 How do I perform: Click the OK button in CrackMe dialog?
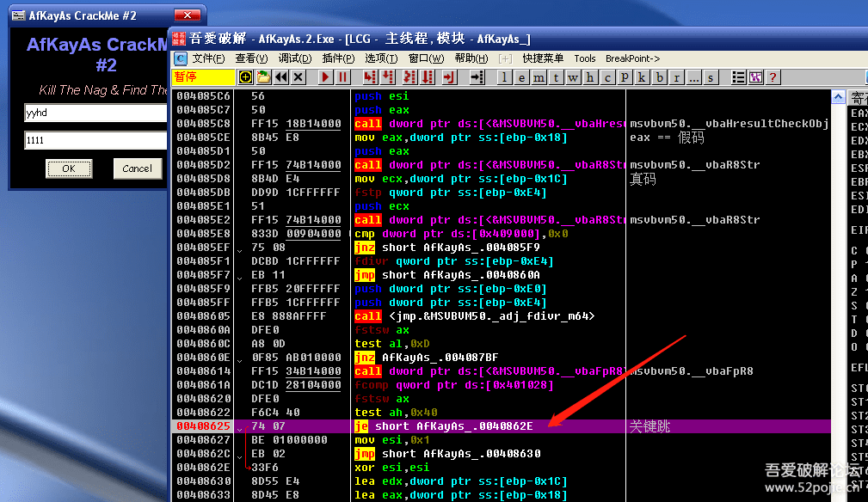68,168
